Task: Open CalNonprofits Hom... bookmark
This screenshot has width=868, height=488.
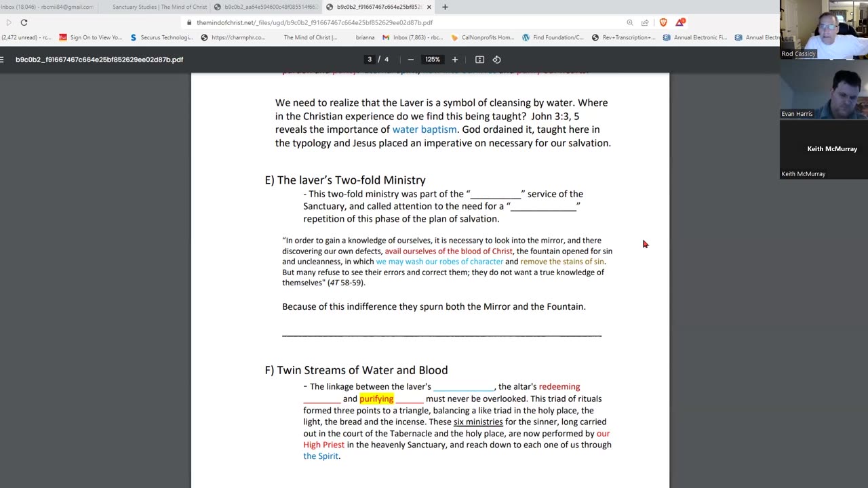Action: click(x=483, y=37)
